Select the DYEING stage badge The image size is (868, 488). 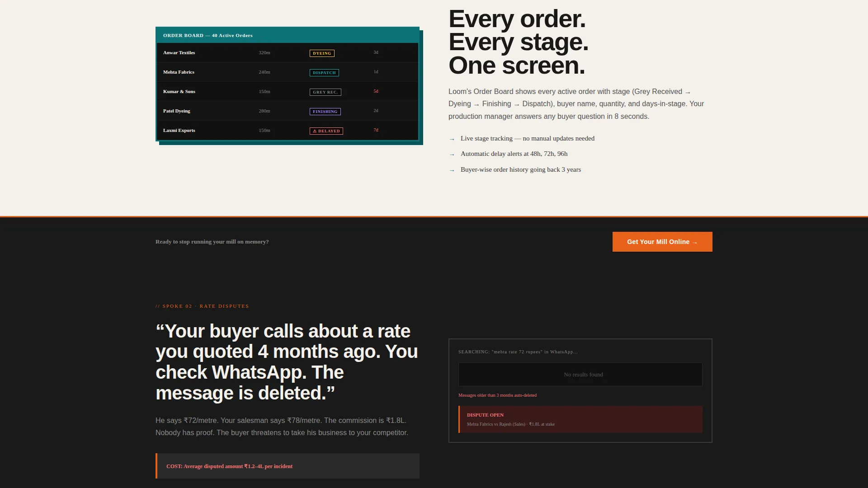coord(322,53)
